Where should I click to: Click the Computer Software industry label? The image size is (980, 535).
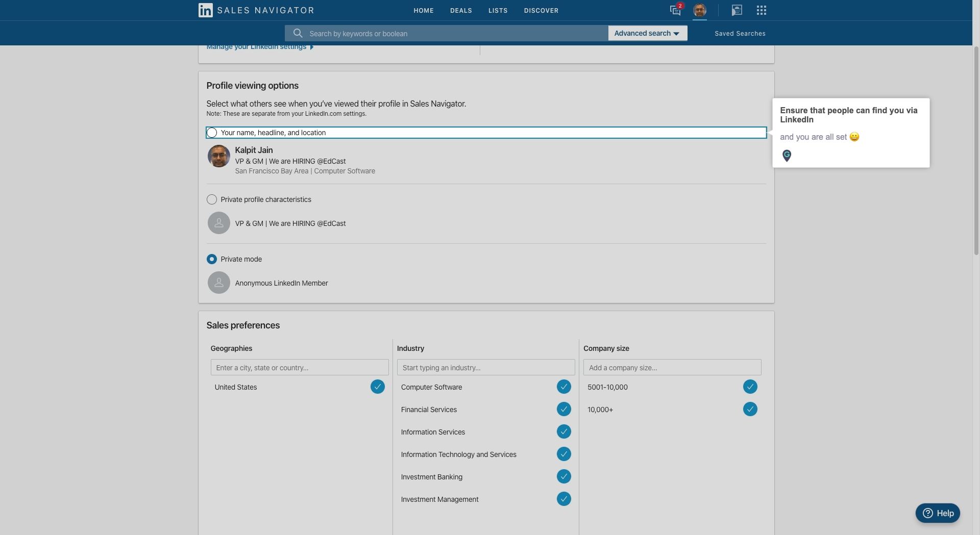click(x=431, y=387)
